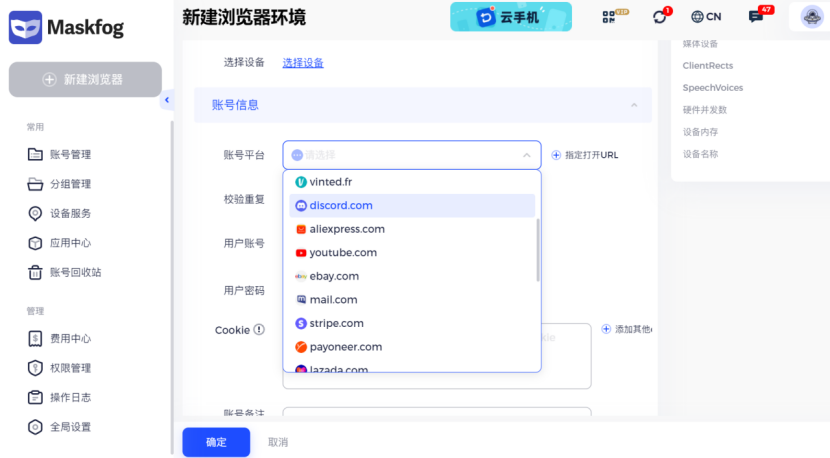
Task: Close the platform dropdown via its arrow
Action: coord(527,155)
